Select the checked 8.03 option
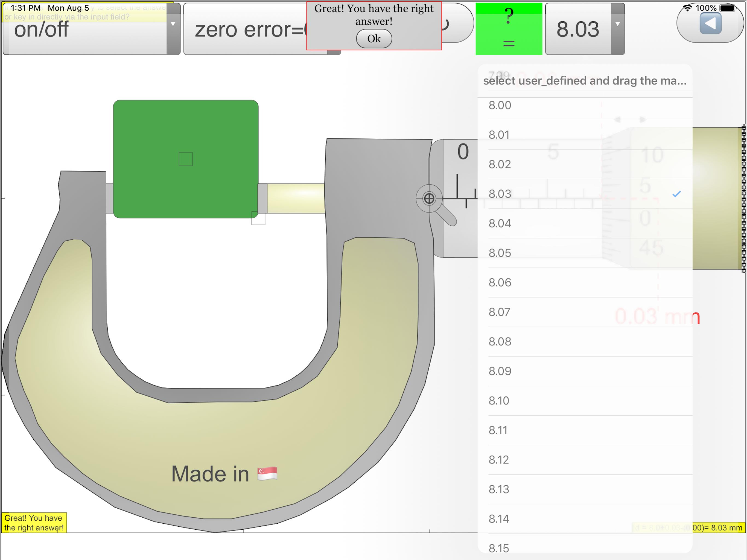 [x=585, y=194]
